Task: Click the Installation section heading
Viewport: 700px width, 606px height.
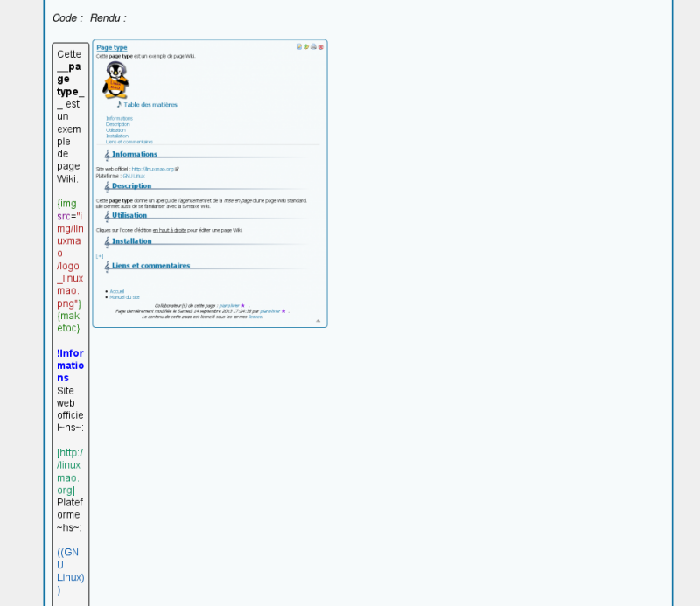Action: click(132, 241)
